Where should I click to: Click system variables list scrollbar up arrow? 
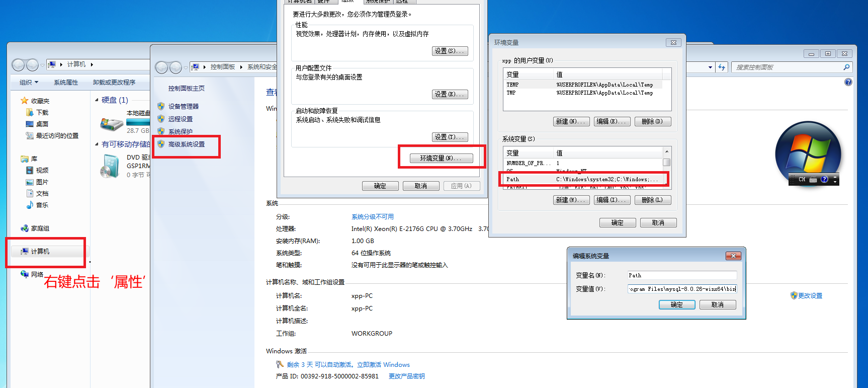[x=666, y=151]
